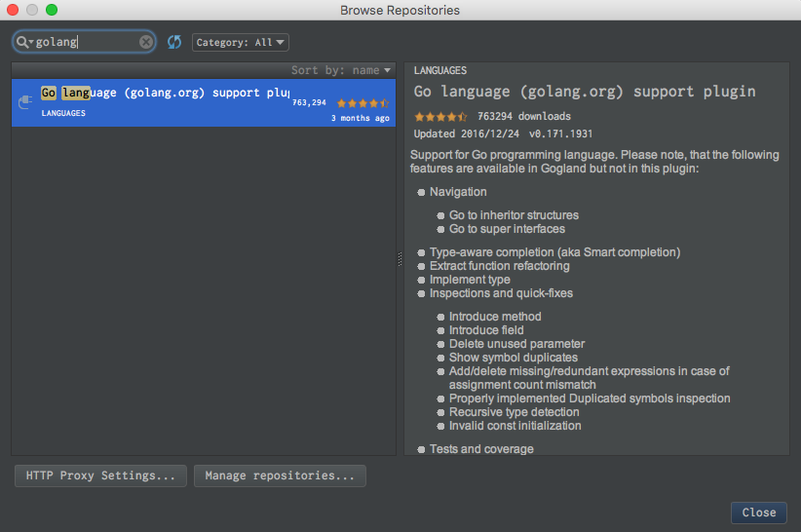This screenshot has width=801, height=532.
Task: Click '3 months ago' in plugin row
Action: tap(361, 119)
